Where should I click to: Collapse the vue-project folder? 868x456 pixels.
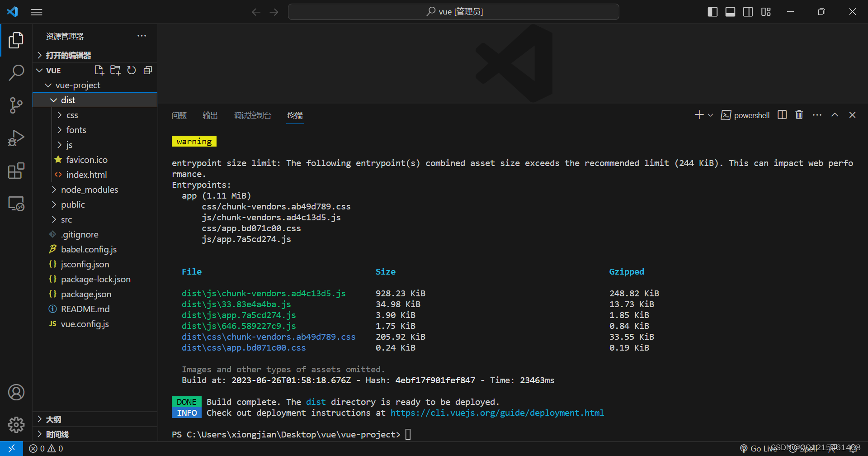click(x=95, y=85)
